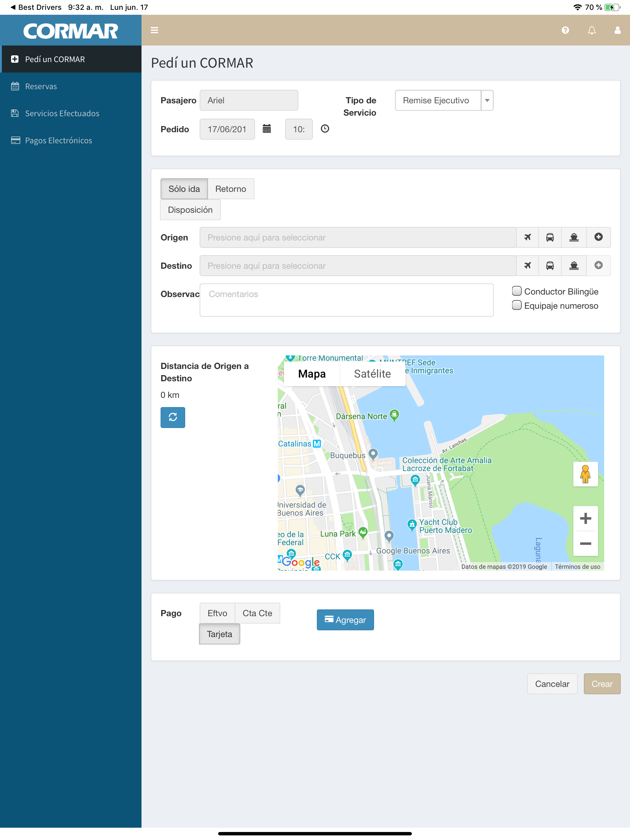This screenshot has width=630, height=840.
Task: Enable Equipaje numeroso checkbox
Action: coord(517,305)
